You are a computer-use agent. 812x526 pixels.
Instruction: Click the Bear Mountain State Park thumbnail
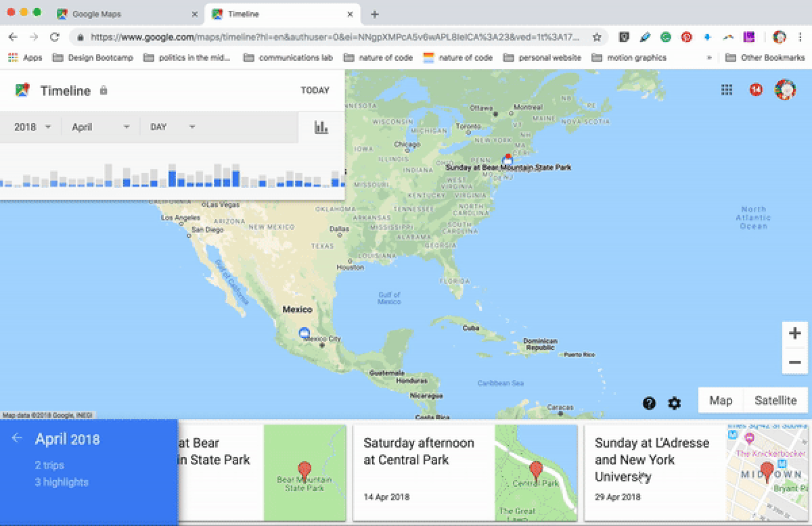click(304, 473)
